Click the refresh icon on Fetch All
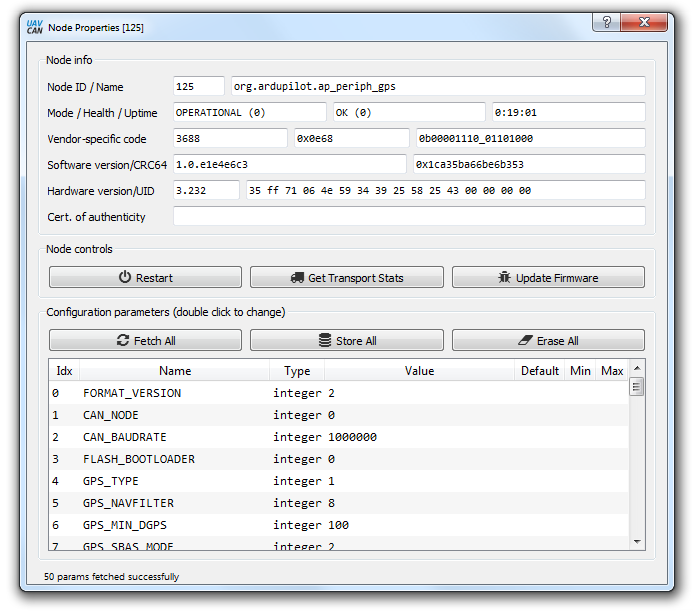This screenshot has height=611, width=696. (123, 341)
